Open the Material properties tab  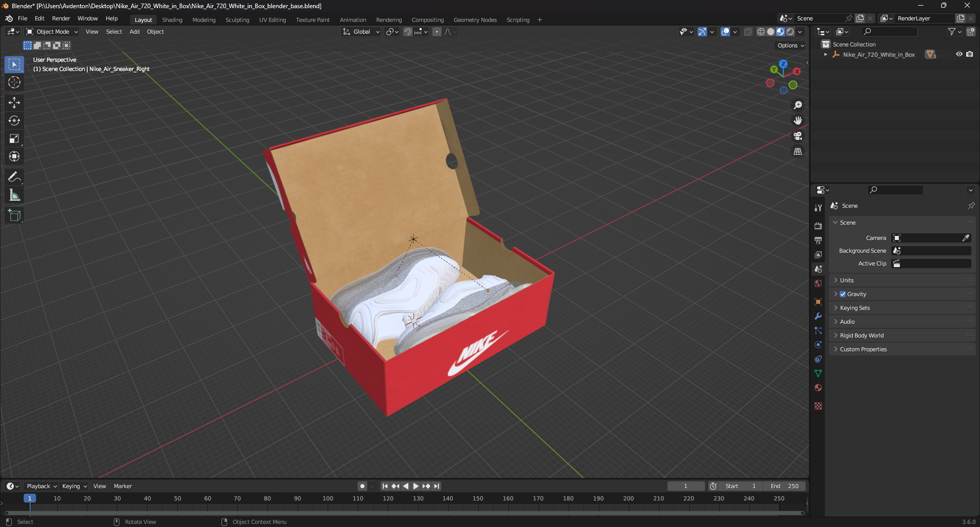(818, 388)
